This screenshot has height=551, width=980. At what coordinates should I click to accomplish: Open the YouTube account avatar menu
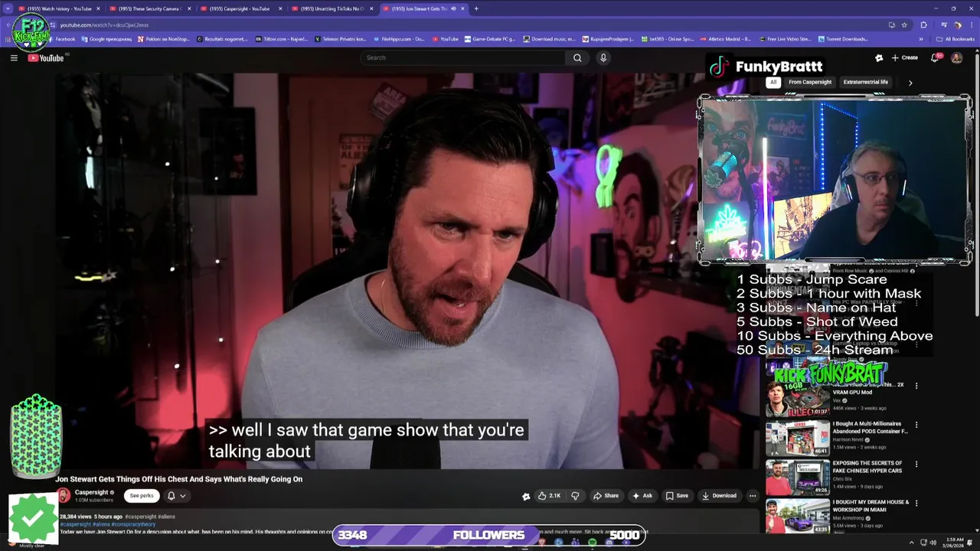956,57
